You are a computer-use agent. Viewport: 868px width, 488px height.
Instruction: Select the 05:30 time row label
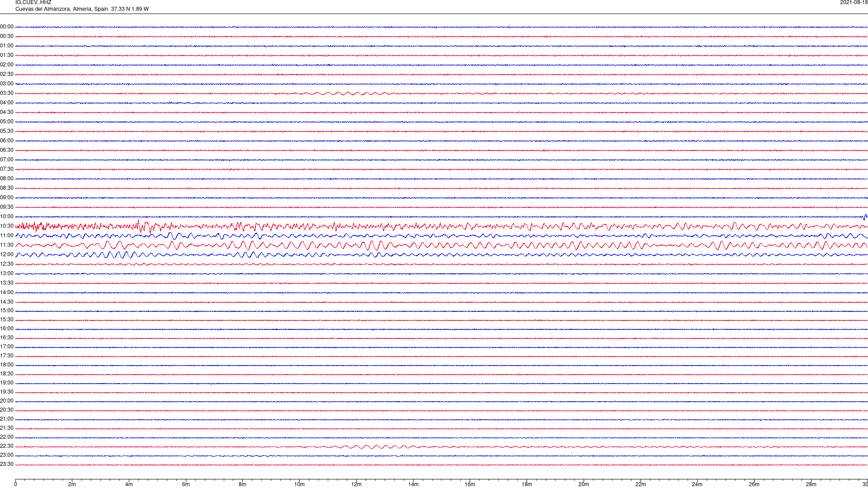(7, 131)
